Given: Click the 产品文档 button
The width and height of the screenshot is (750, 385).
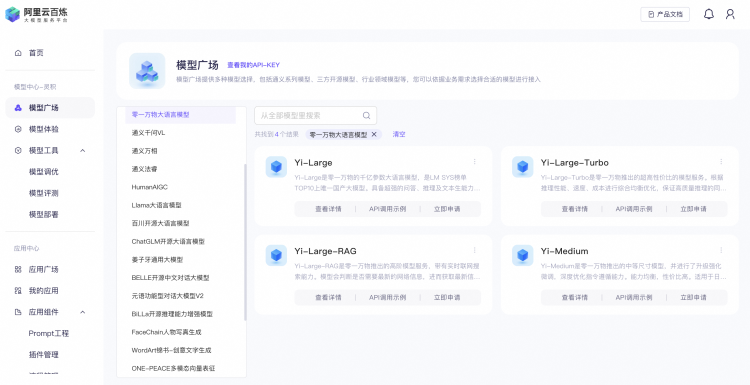Looking at the screenshot, I should click(665, 14).
